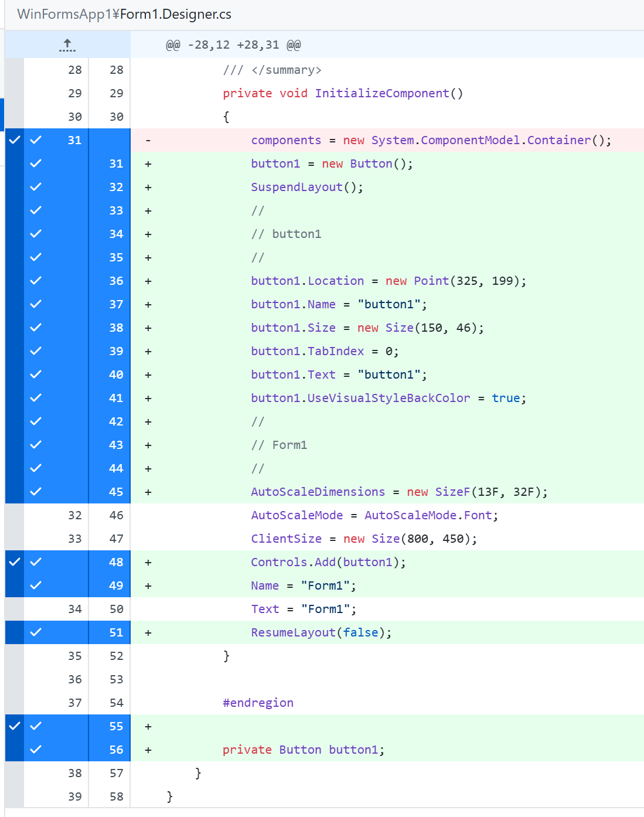644x817 pixels.
Task: Click the '#endregion' directive line
Action: [258, 703]
